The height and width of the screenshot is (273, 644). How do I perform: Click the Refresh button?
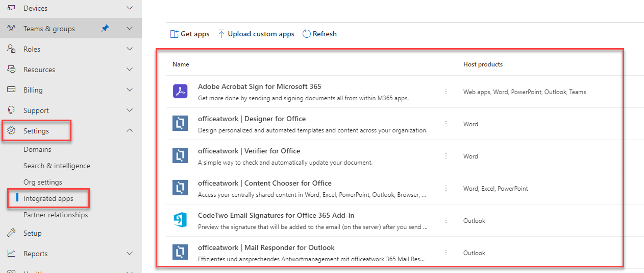click(x=319, y=34)
